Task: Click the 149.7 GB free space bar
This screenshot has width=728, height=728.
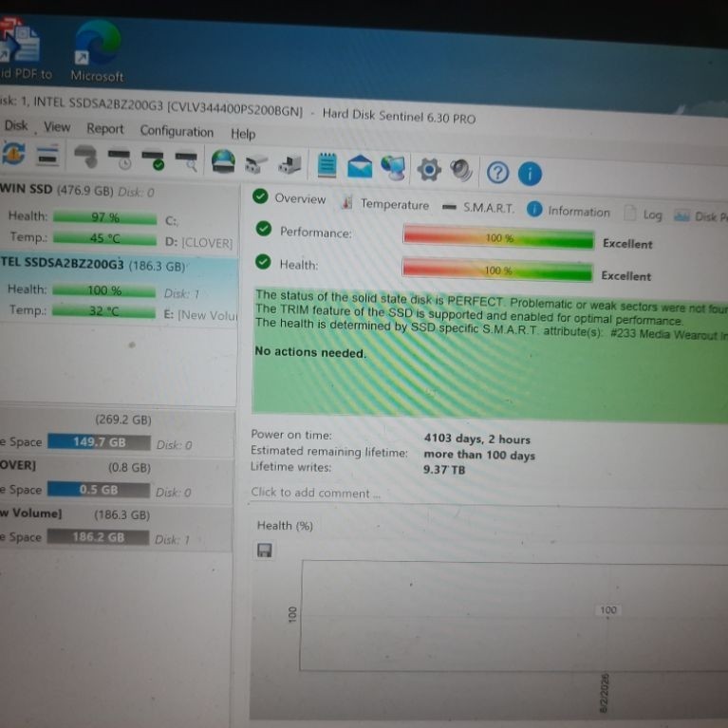Action: click(x=99, y=442)
